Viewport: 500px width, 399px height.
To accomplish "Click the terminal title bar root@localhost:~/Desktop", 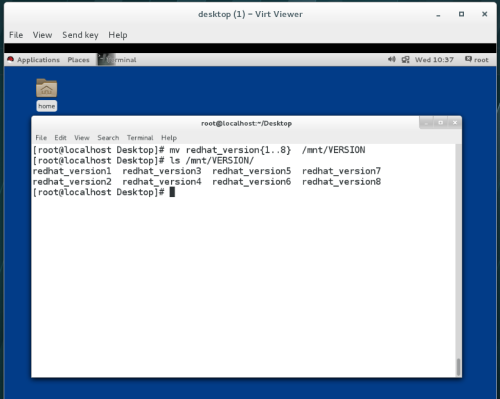I will click(246, 123).
